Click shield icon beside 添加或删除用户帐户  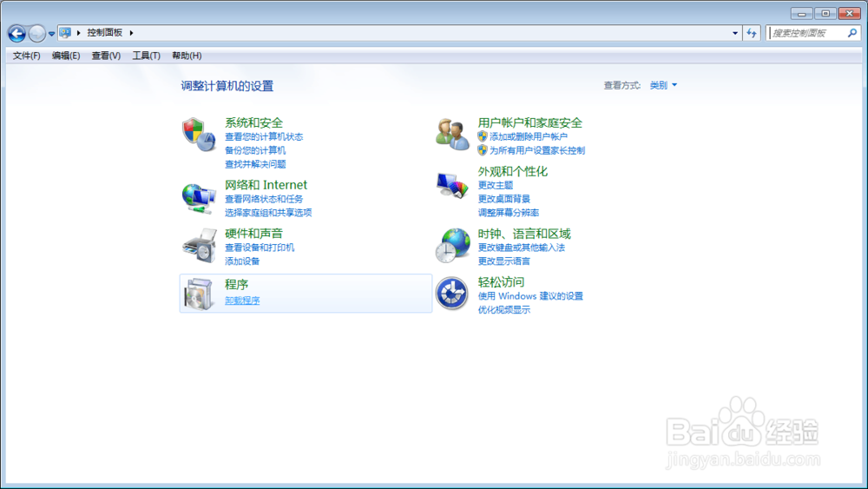pos(482,136)
